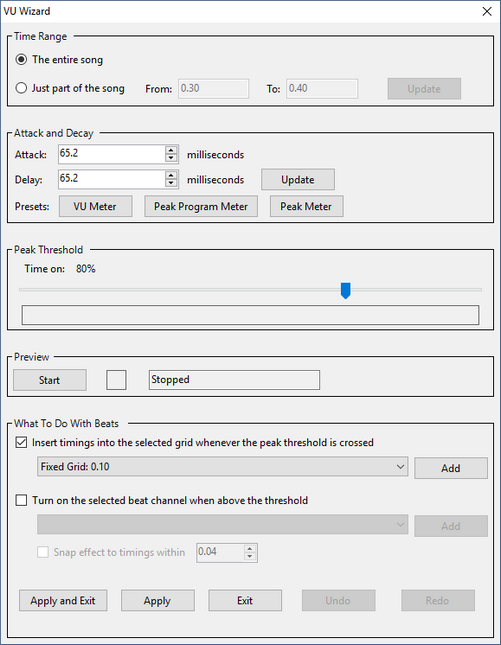
Task: Click the Peak Threshold slider handle
Action: click(346, 290)
